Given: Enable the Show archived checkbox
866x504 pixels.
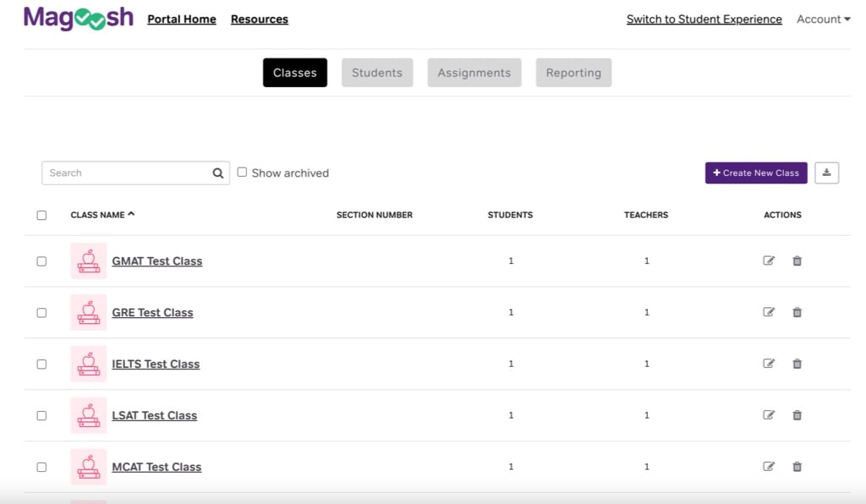Looking at the screenshot, I should point(242,173).
